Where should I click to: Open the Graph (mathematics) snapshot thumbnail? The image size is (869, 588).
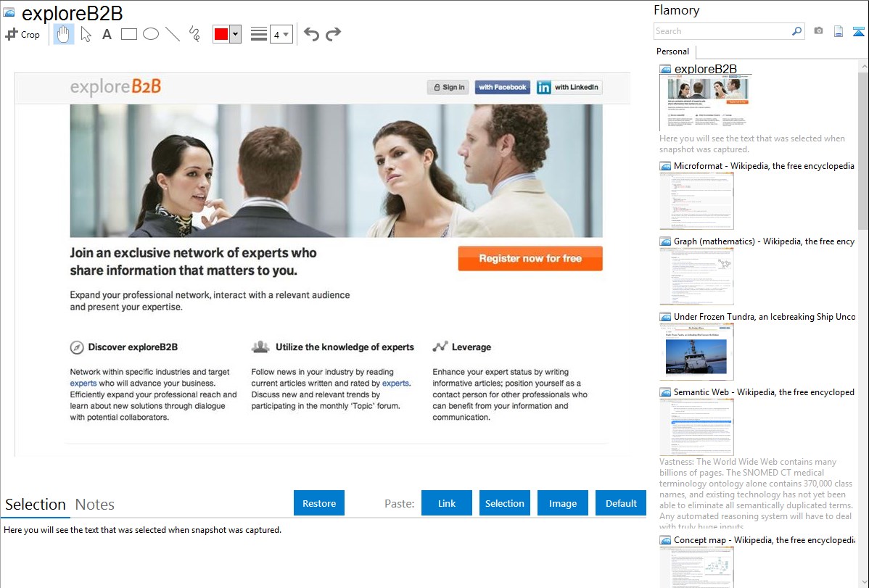[x=696, y=276]
